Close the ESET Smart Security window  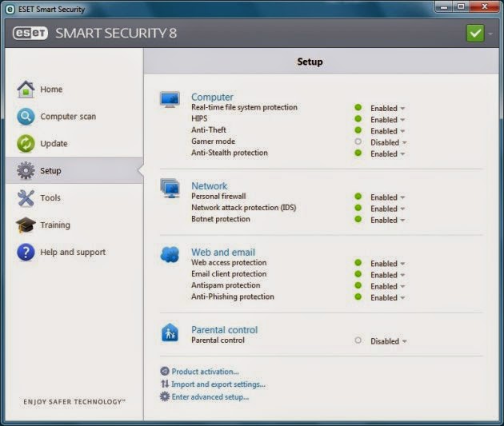(484, 6)
